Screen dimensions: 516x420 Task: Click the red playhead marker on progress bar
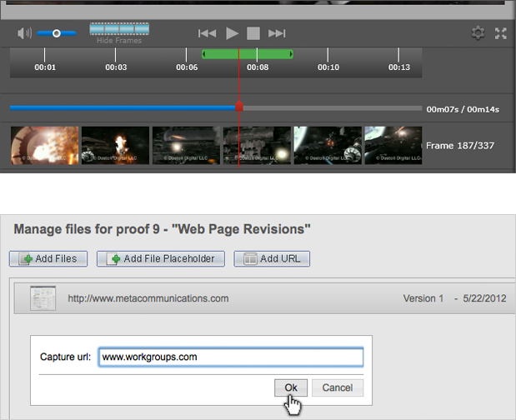[239, 107]
